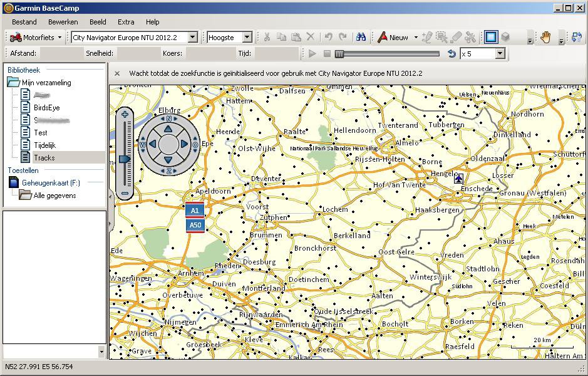
Task: Click the blue waypoint marker near Enschede
Action: point(458,178)
